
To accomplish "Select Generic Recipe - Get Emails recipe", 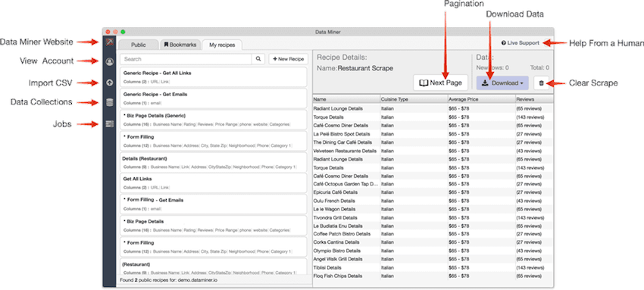I will pos(214,98).
